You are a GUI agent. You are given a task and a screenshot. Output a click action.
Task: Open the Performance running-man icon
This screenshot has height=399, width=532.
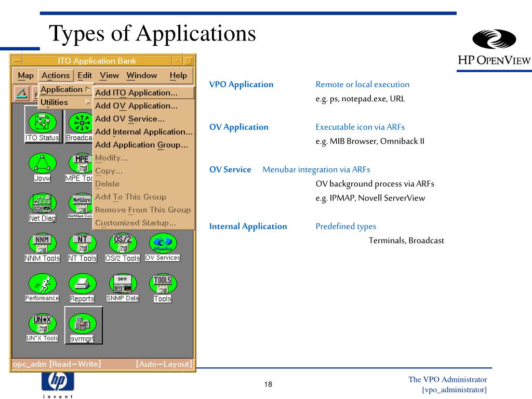[43, 283]
